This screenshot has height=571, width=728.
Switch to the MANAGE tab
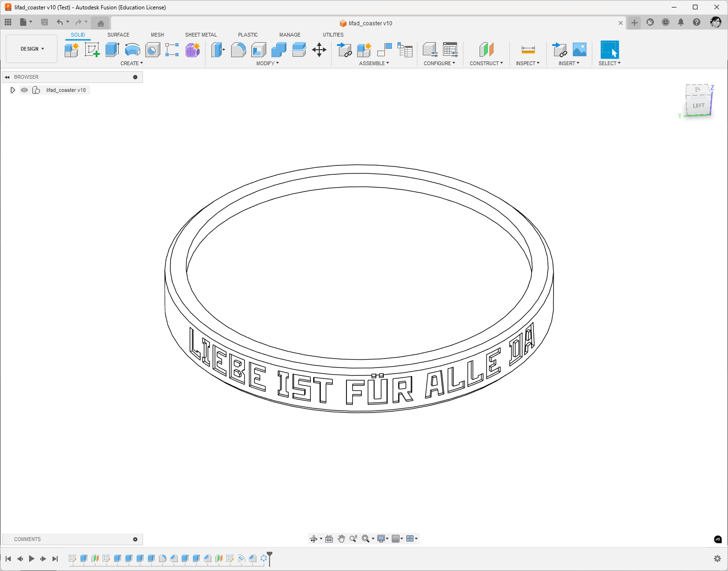click(290, 35)
